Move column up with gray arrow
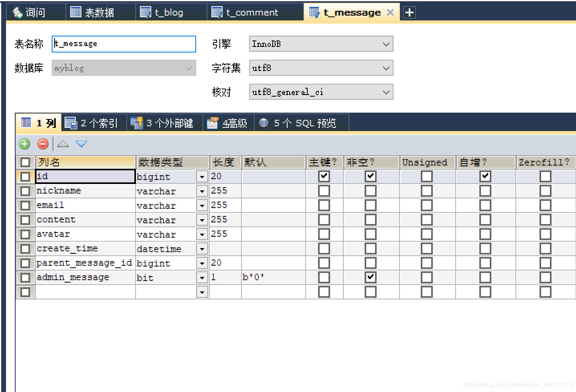The image size is (576, 392). click(63, 144)
